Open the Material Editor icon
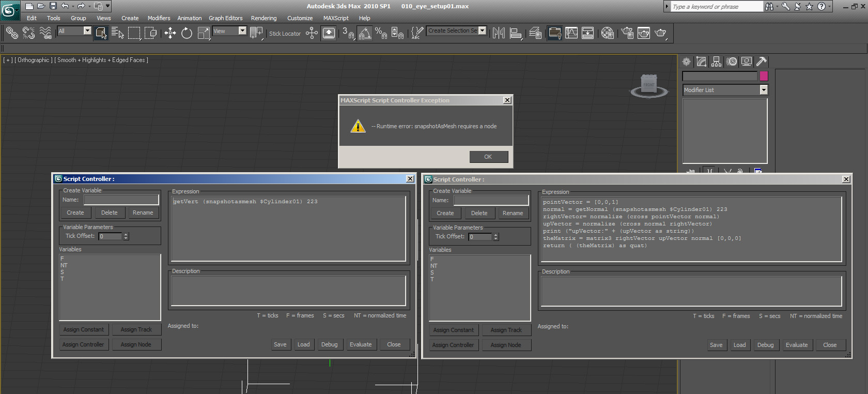 pyautogui.click(x=608, y=33)
